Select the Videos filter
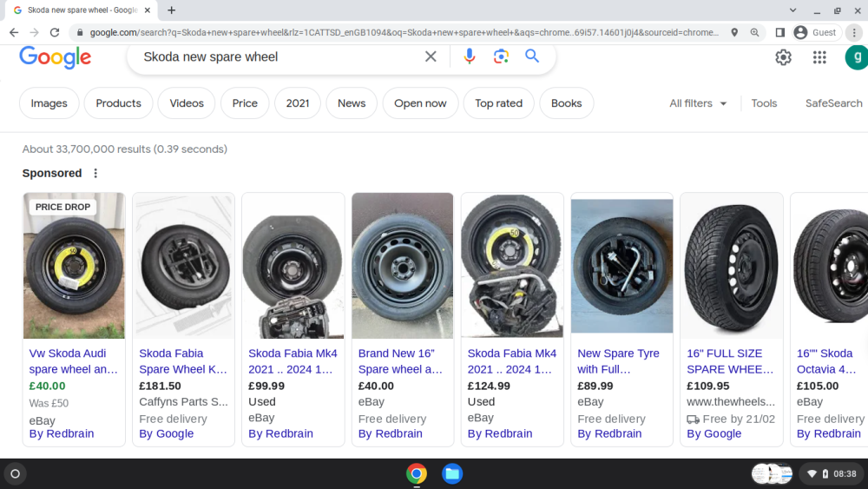The height and width of the screenshot is (489, 868). click(187, 103)
